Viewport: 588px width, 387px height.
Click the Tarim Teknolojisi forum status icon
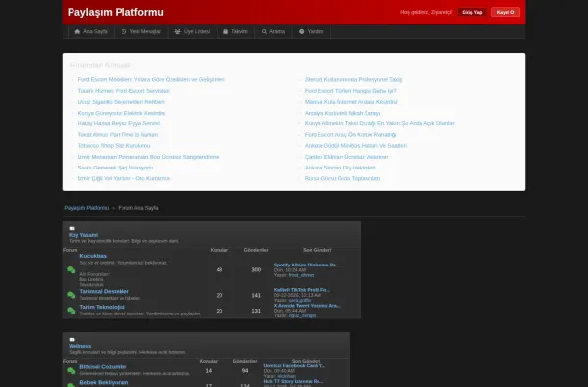72,311
